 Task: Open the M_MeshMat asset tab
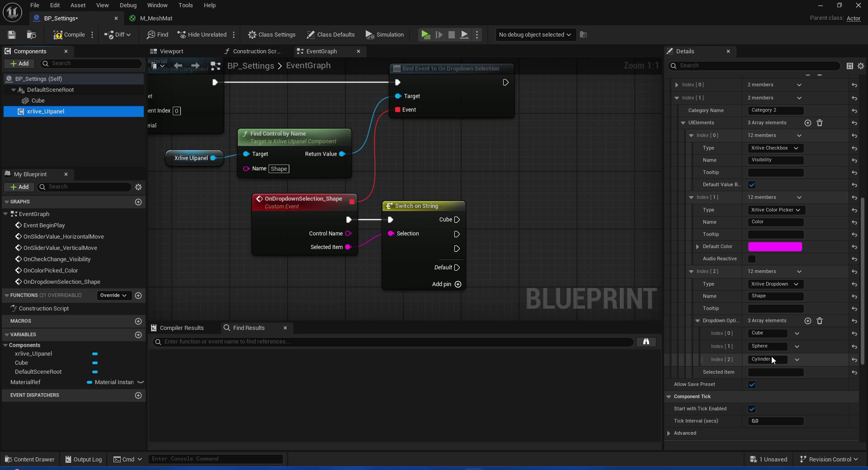tap(151, 19)
